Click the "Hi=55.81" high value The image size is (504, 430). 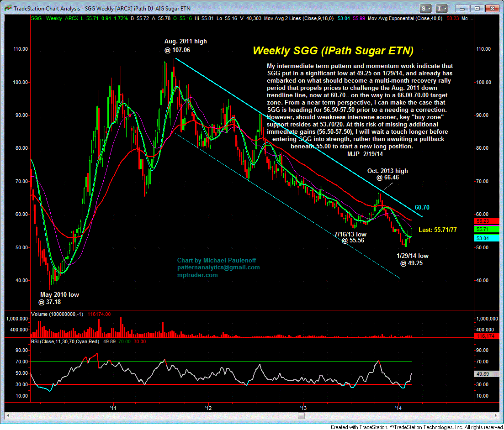204,19
